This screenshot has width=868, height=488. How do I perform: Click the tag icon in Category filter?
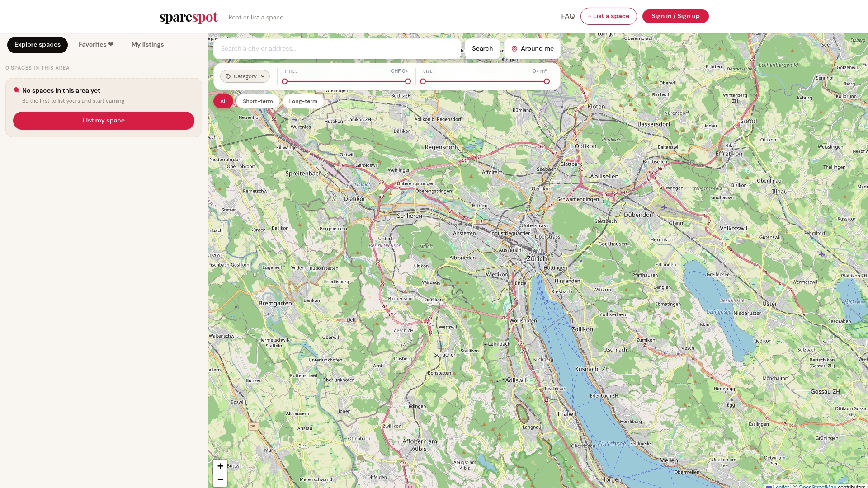(228, 76)
